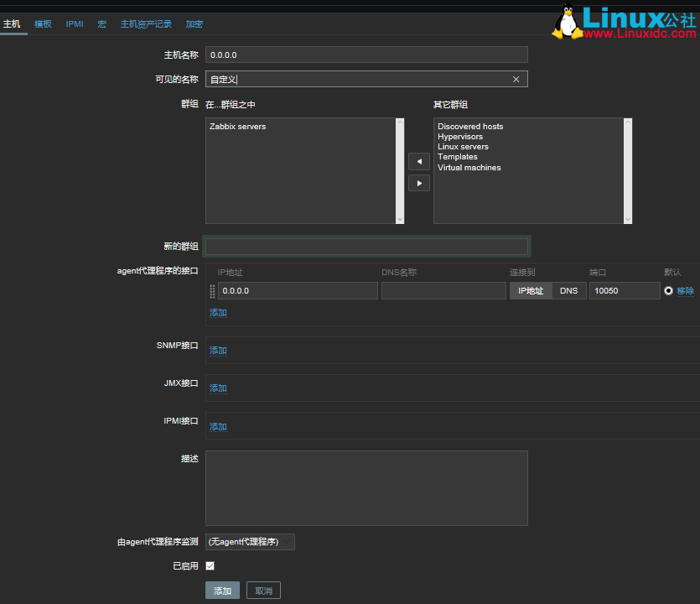This screenshot has width=700, height=604.
Task: Click the 新的群组 new group input field
Action: point(366,247)
